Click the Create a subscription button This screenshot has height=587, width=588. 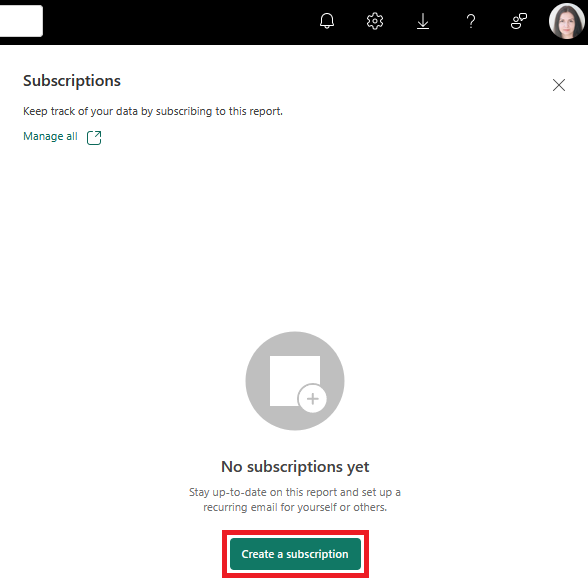coord(295,554)
